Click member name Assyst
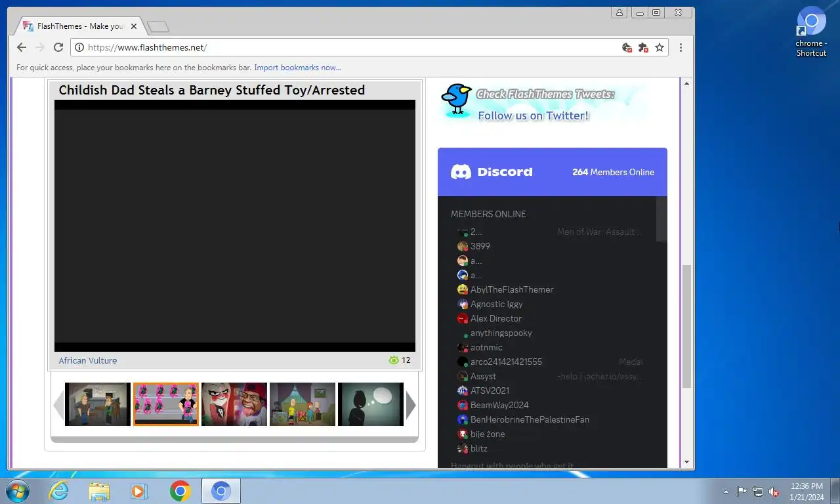Image resolution: width=840 pixels, height=504 pixels. coord(483,376)
